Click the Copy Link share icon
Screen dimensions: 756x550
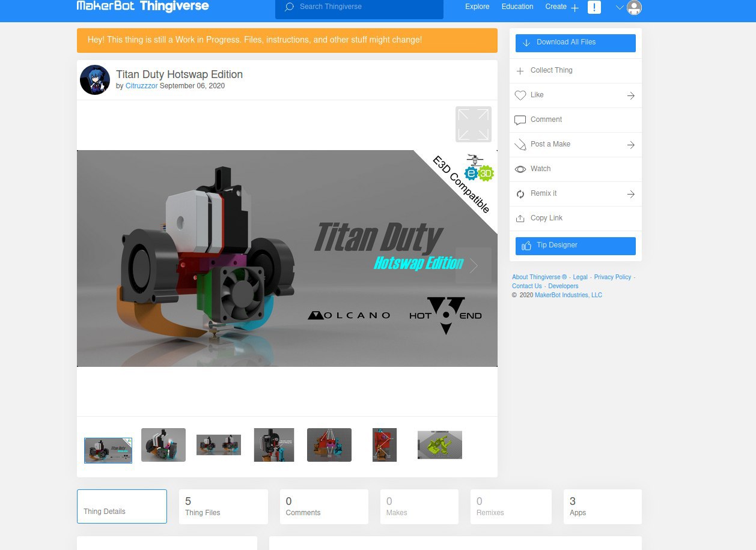pyautogui.click(x=520, y=219)
